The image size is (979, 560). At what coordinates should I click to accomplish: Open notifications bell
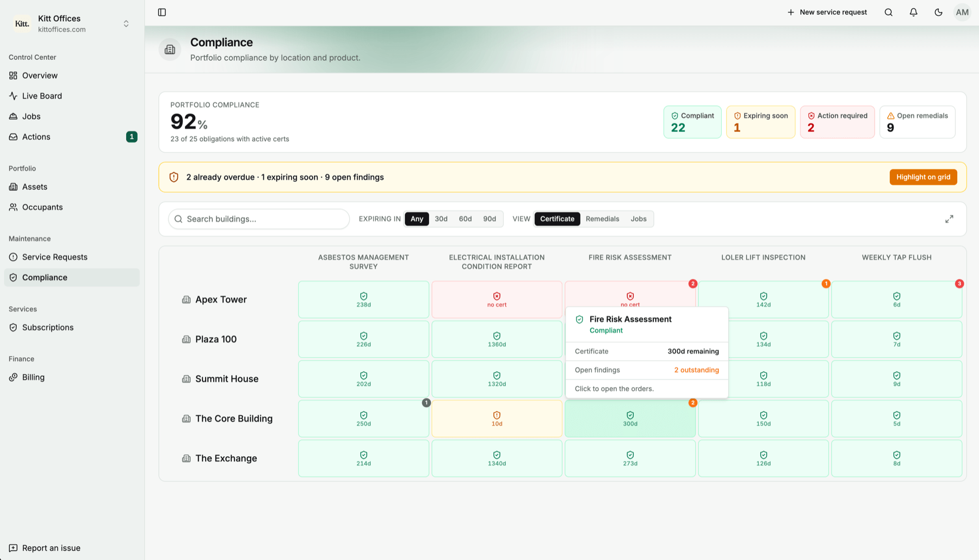pos(913,12)
